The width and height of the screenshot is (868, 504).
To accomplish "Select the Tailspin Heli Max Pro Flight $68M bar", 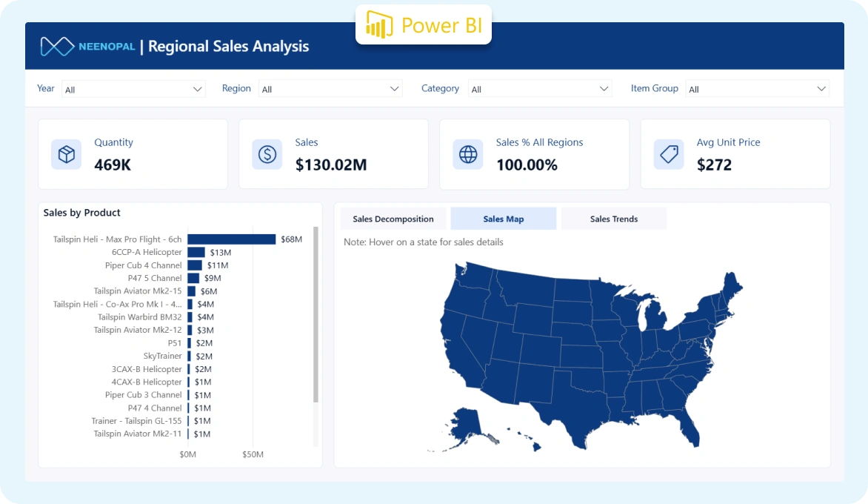I will pos(231,239).
